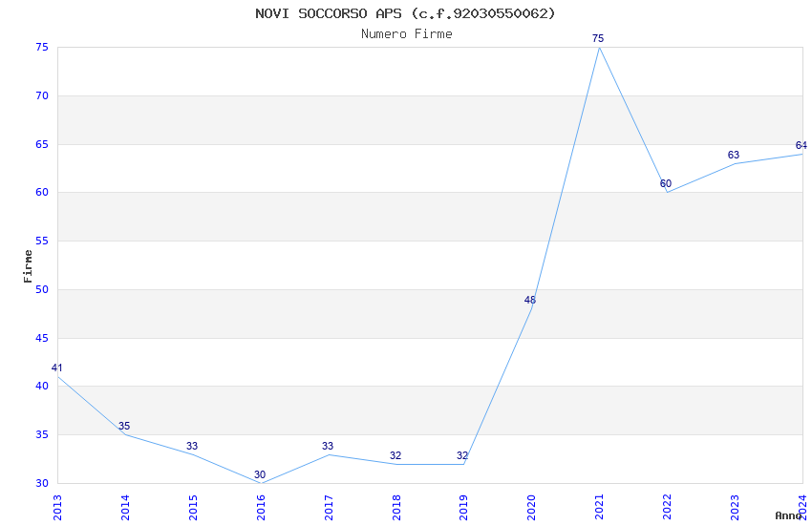The width and height of the screenshot is (812, 525).
Task: Click the y-axis tick label 30
Action: click(x=42, y=483)
